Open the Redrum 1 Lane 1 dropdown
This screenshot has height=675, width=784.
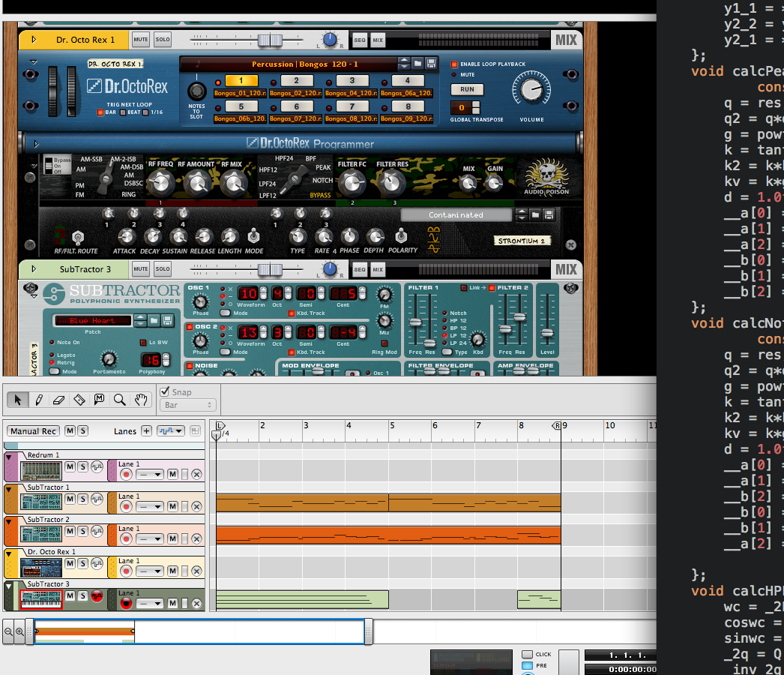pos(149,474)
